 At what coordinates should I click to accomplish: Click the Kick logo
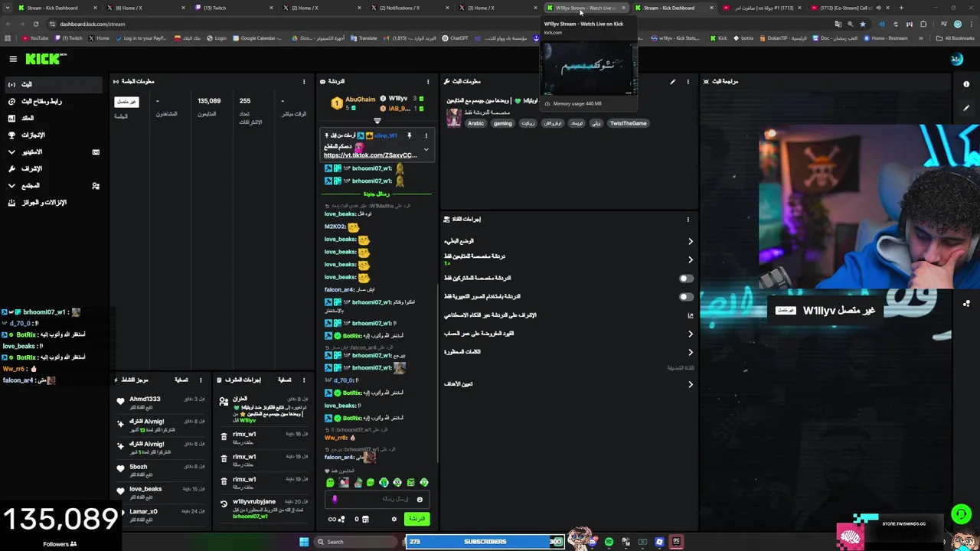(45, 59)
